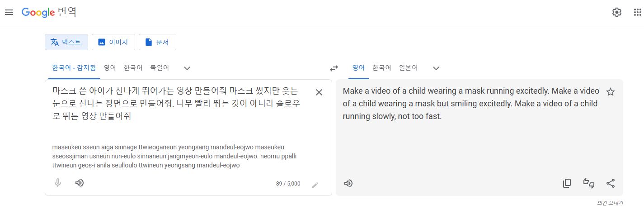Listen to the English translation
Screen dimensions: 644x224
click(348, 183)
